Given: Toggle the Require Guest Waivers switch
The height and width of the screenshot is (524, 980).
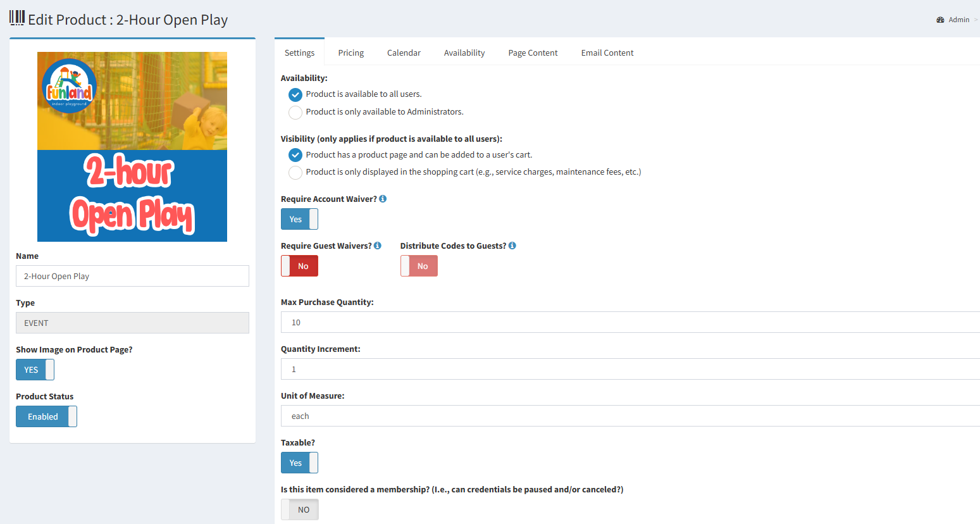Looking at the screenshot, I should pyautogui.click(x=299, y=266).
